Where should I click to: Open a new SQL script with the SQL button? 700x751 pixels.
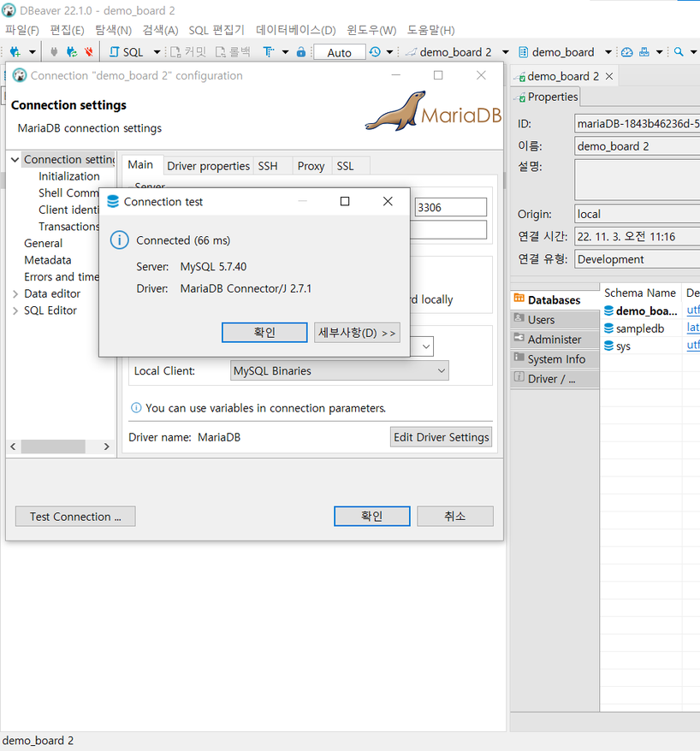[x=126, y=52]
